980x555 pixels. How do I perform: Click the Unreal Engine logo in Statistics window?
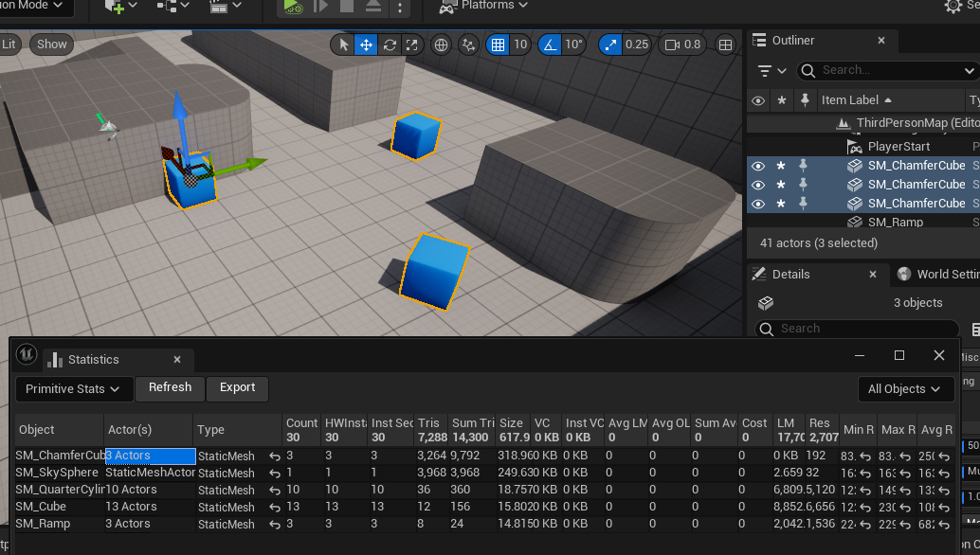(x=27, y=354)
